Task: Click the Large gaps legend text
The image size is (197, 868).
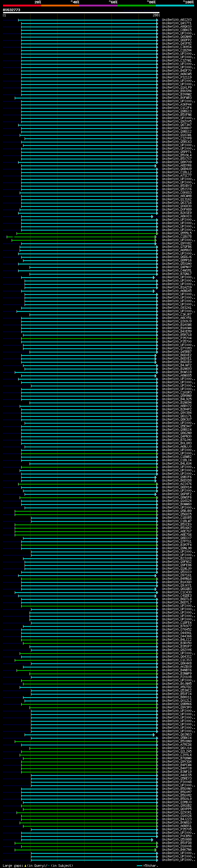Action: pos(13,866)
